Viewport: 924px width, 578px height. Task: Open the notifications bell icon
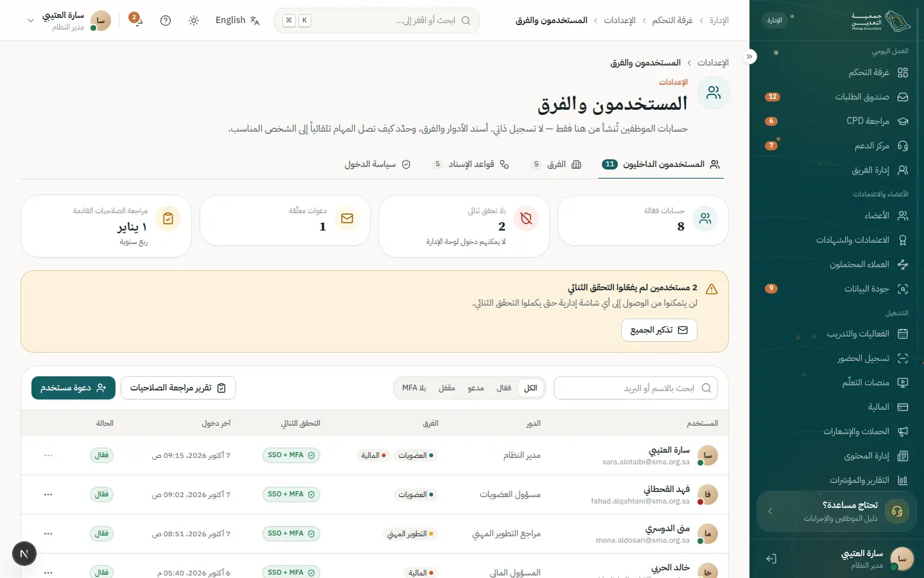(137, 20)
